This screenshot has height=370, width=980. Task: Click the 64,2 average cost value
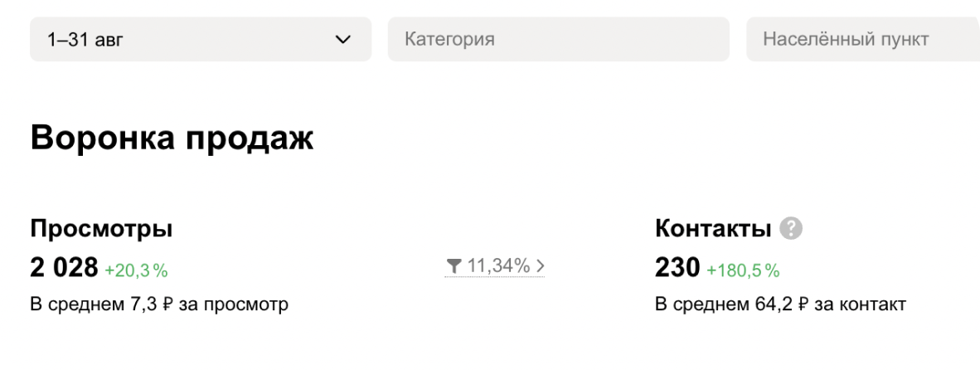point(775,304)
